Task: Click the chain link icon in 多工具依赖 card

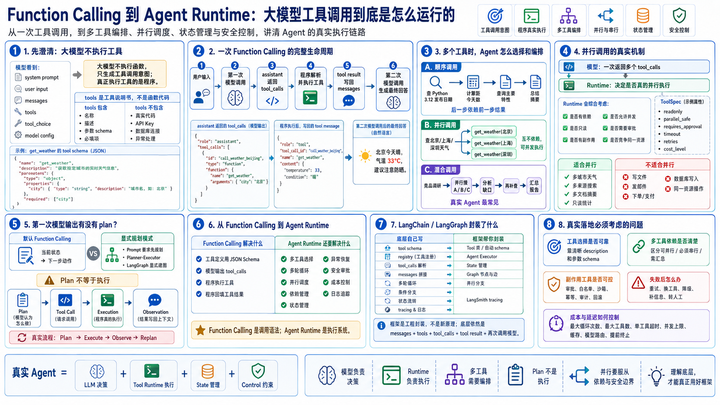Action: coord(638,247)
